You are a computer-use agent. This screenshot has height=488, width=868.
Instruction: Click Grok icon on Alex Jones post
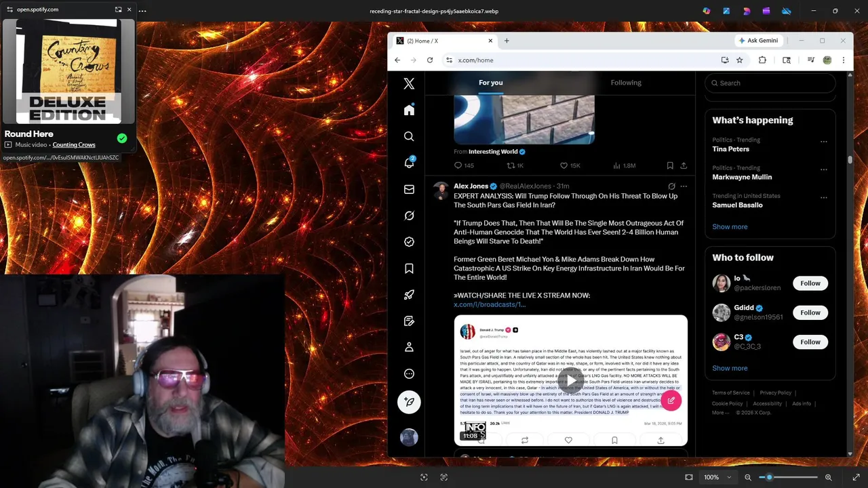pos(671,186)
